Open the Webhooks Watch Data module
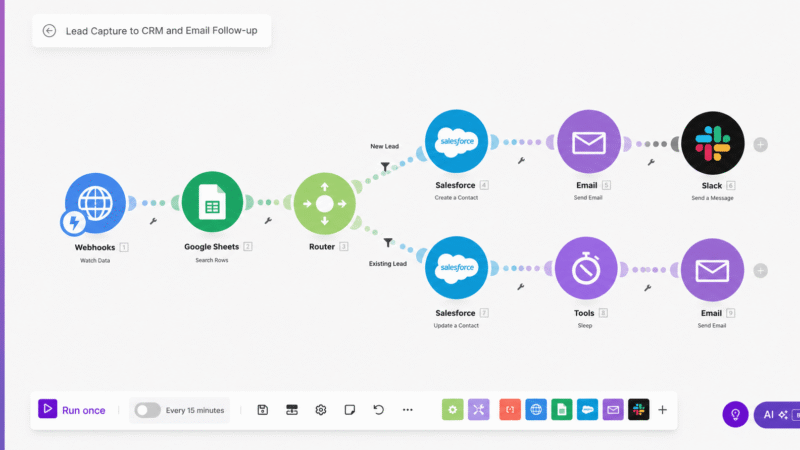 [x=95, y=203]
